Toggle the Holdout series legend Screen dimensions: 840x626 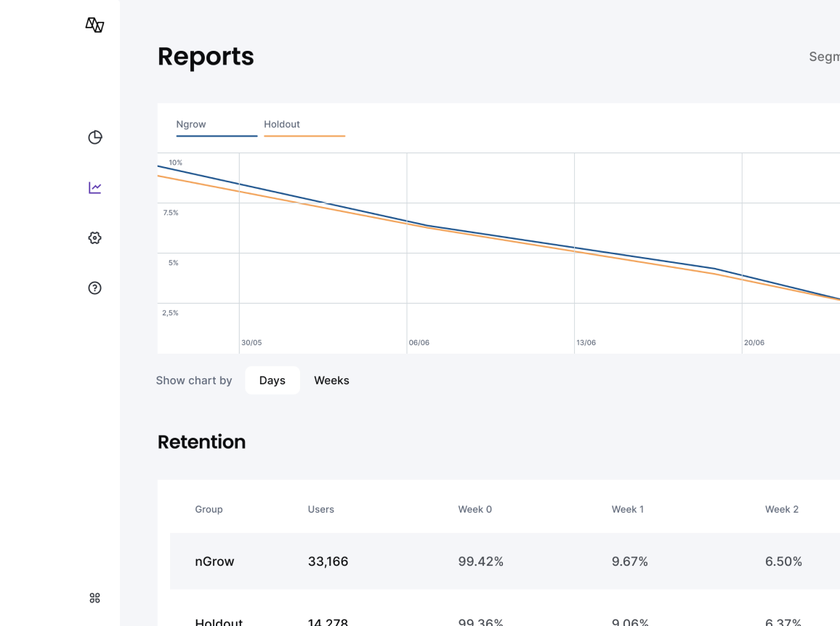[x=282, y=124]
